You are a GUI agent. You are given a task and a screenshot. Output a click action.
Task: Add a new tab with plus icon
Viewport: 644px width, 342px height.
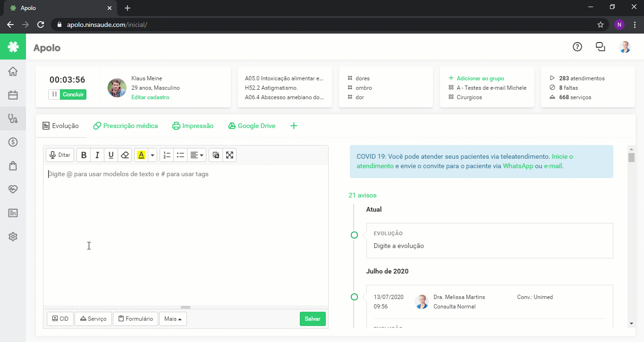[x=294, y=126]
